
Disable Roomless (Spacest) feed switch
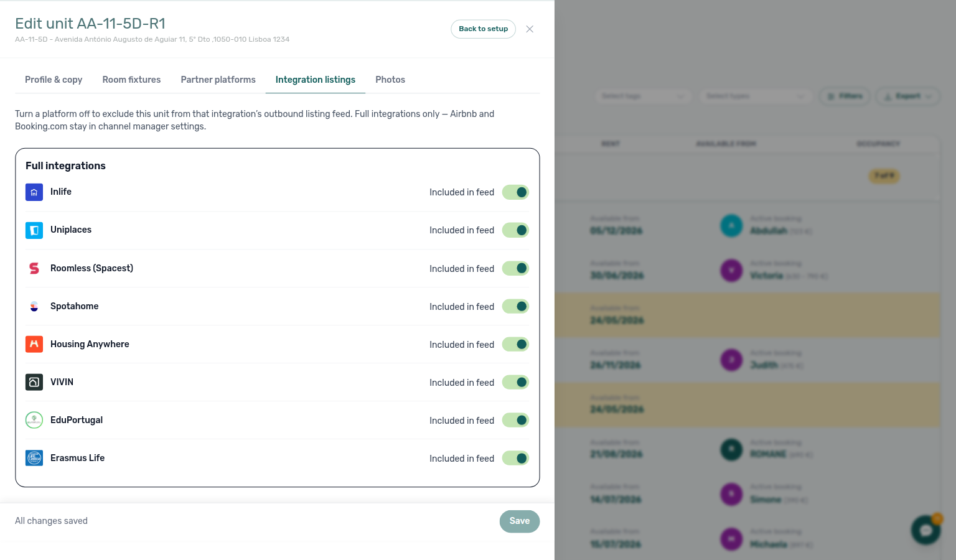516,268
